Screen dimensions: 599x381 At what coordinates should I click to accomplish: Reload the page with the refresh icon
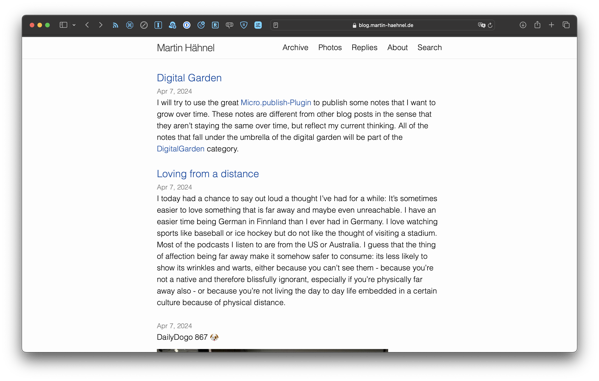(490, 25)
